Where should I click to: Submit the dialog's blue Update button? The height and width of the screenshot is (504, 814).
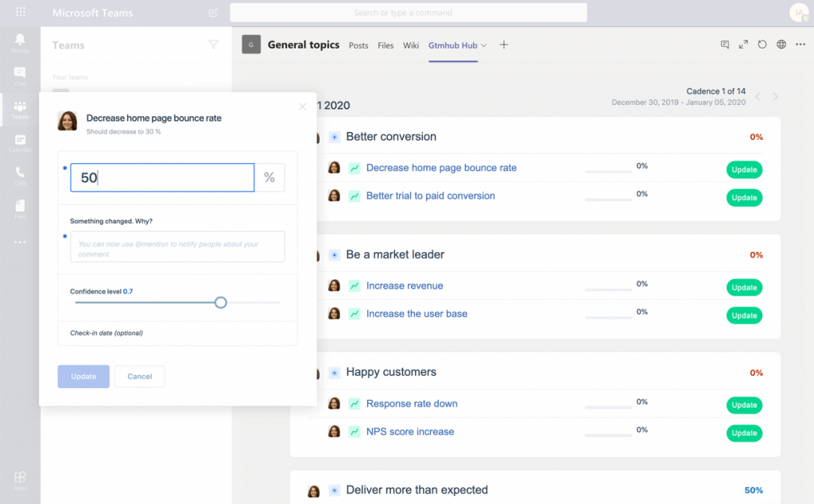tap(83, 376)
